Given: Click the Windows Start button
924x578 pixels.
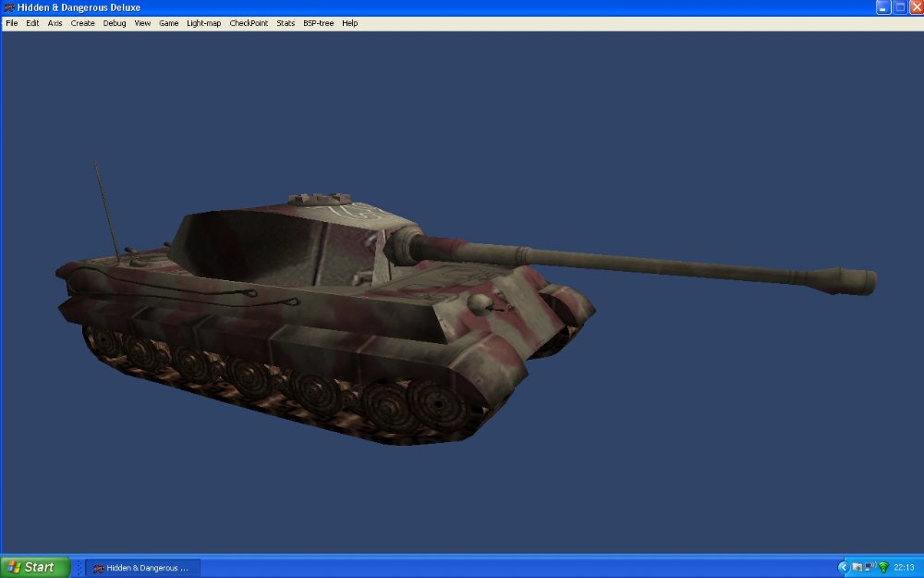Looking at the screenshot, I should pyautogui.click(x=35, y=568).
